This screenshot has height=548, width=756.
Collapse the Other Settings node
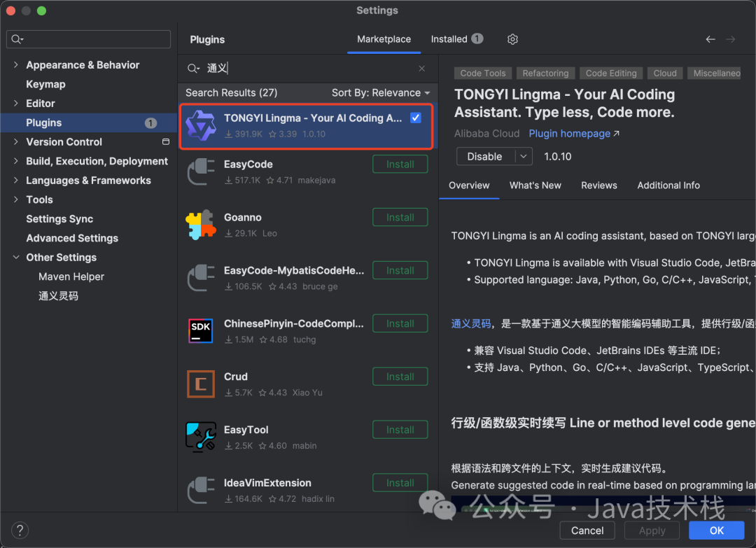tap(16, 258)
